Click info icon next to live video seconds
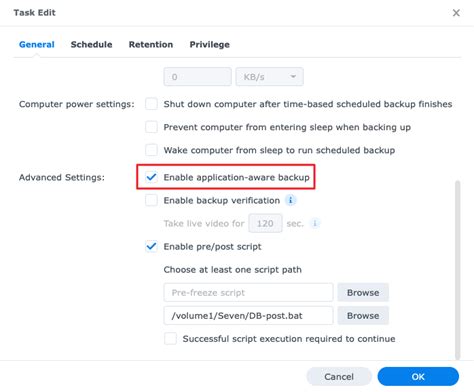Screen dimensions: 474x392 pyautogui.click(x=315, y=223)
